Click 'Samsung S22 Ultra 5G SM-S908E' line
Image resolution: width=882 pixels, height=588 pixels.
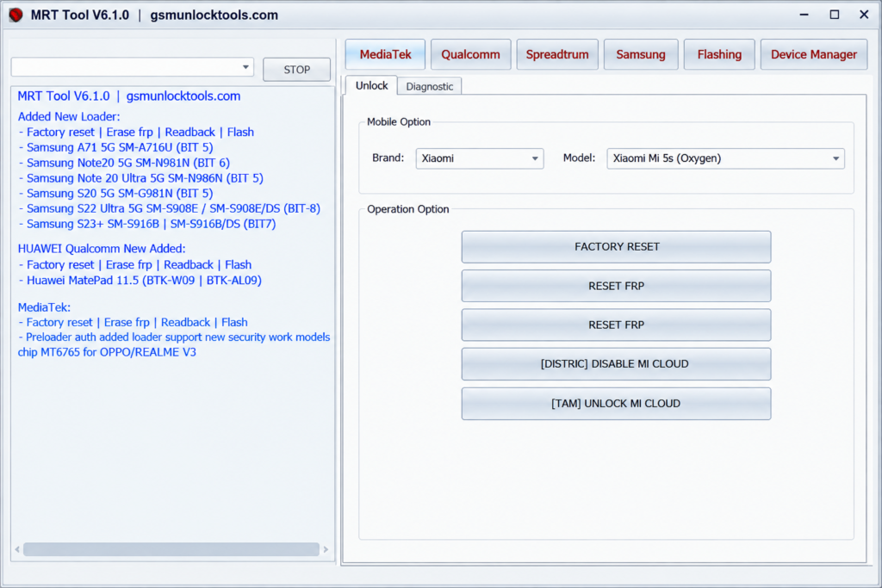pyautogui.click(x=170, y=208)
